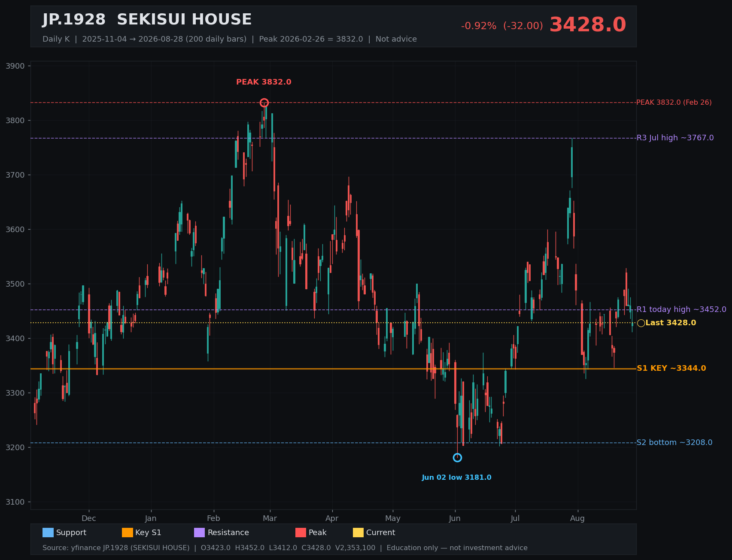Click the '-0.92% (-32.00)' change value
Image resolution: width=732 pixels, height=560 pixels.
(502, 26)
